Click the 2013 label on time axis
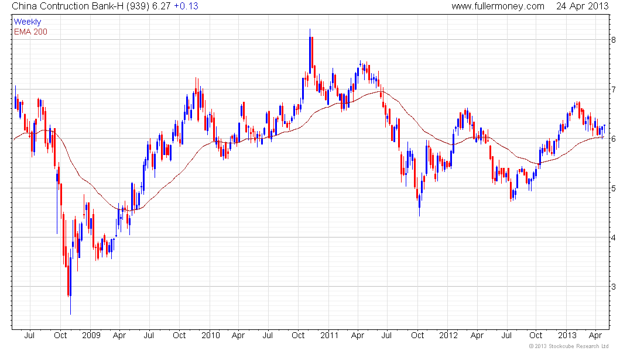 click(x=567, y=335)
